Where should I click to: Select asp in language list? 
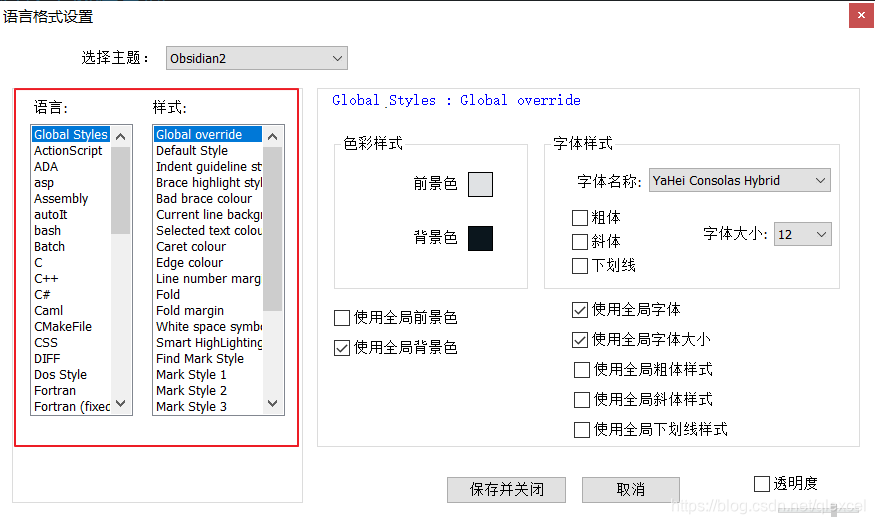pos(71,182)
